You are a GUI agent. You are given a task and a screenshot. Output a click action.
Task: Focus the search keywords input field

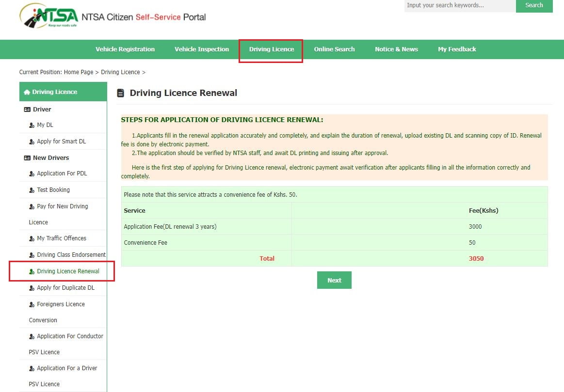pyautogui.click(x=460, y=5)
